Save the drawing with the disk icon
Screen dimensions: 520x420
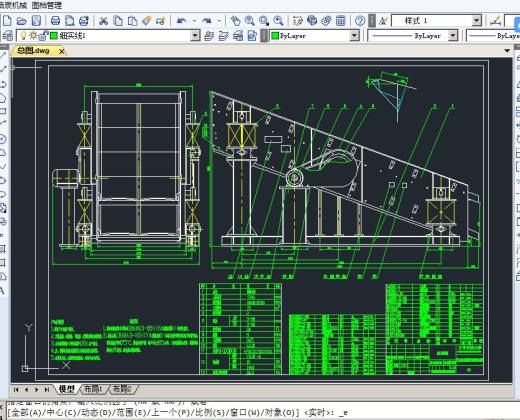(x=36, y=21)
